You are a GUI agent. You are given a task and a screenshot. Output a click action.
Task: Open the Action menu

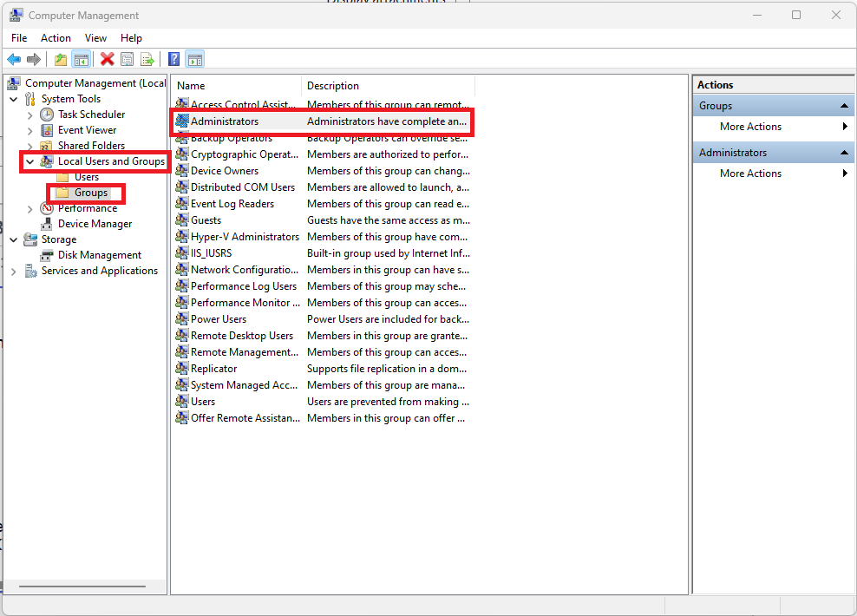56,38
